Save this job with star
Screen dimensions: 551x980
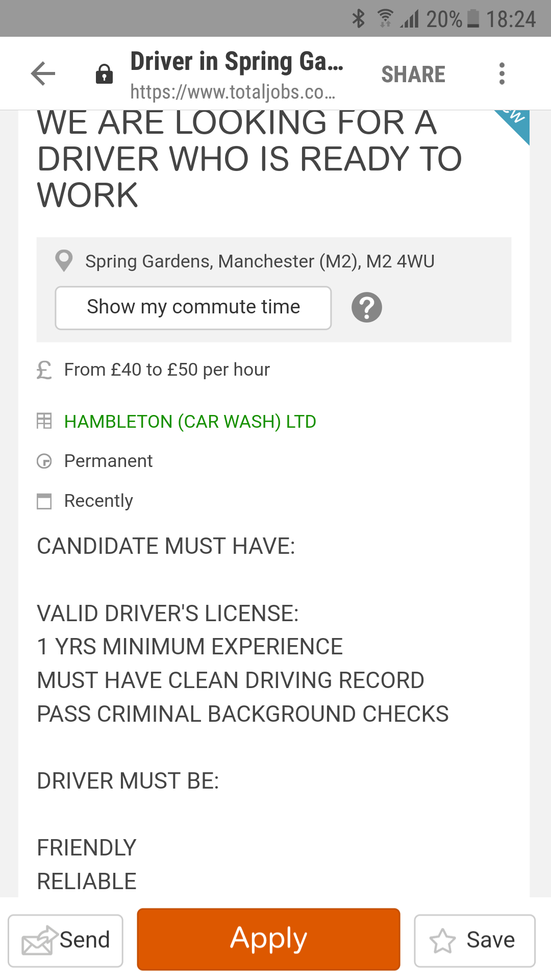(474, 940)
